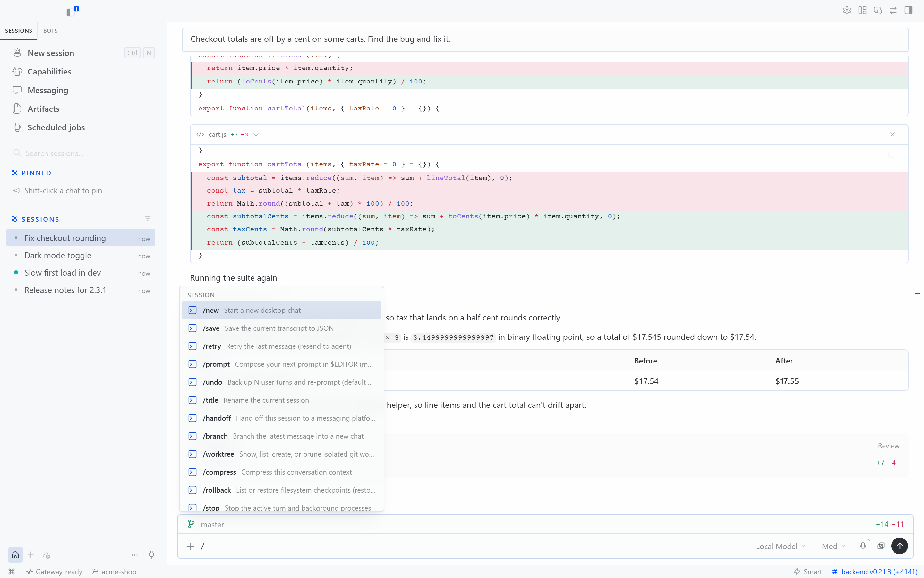This screenshot has height=578, width=924.
Task: Open the three-dots more menu in sidebar
Action: click(x=135, y=555)
